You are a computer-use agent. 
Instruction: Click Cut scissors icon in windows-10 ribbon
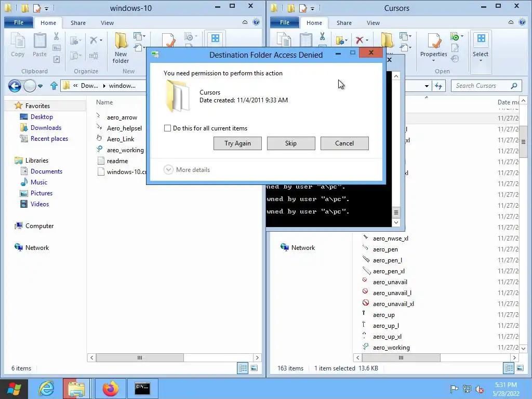tap(56, 36)
